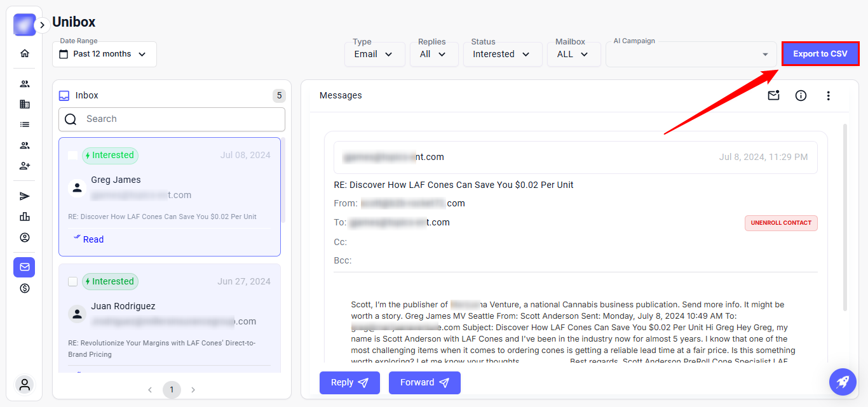This screenshot has width=868, height=407.
Task: Open the Status dropdown showing Interested
Action: [501, 55]
